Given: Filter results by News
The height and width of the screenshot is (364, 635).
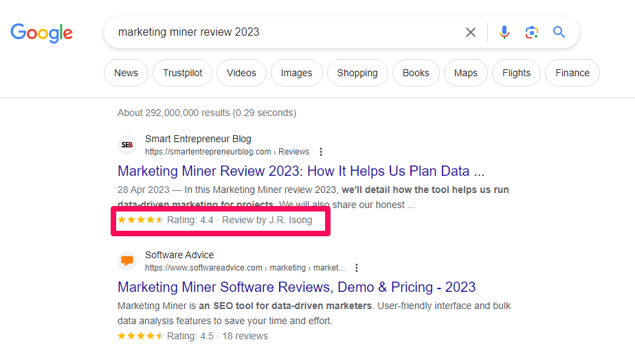Looking at the screenshot, I should click(x=126, y=73).
